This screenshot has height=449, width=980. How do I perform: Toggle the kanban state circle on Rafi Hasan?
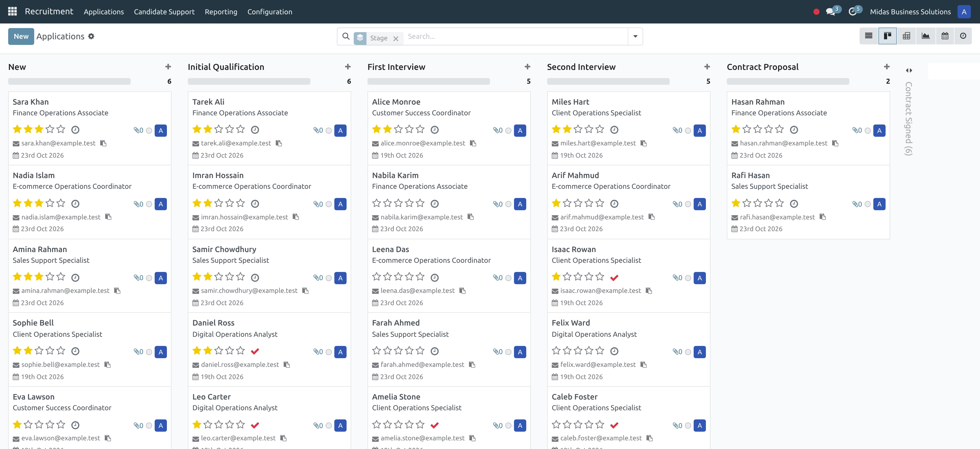(867, 204)
